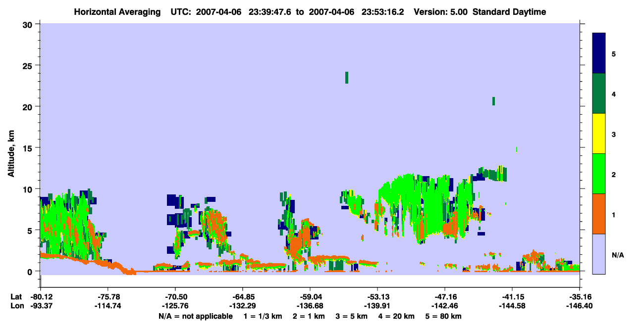
Task: Click latitude value -59.04
Action: [x=310, y=297]
